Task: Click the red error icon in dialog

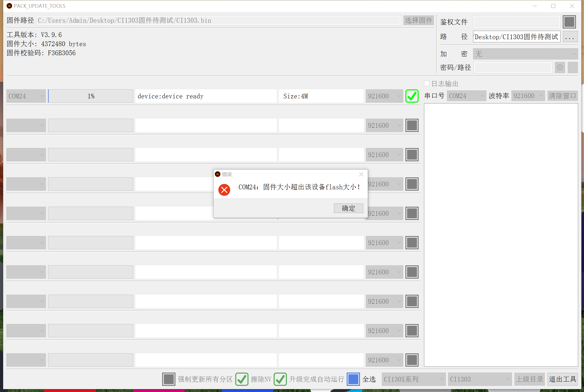Action: 224,190
